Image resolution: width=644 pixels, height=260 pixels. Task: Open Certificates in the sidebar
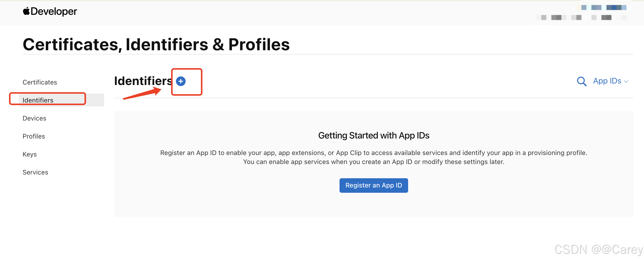click(x=40, y=82)
